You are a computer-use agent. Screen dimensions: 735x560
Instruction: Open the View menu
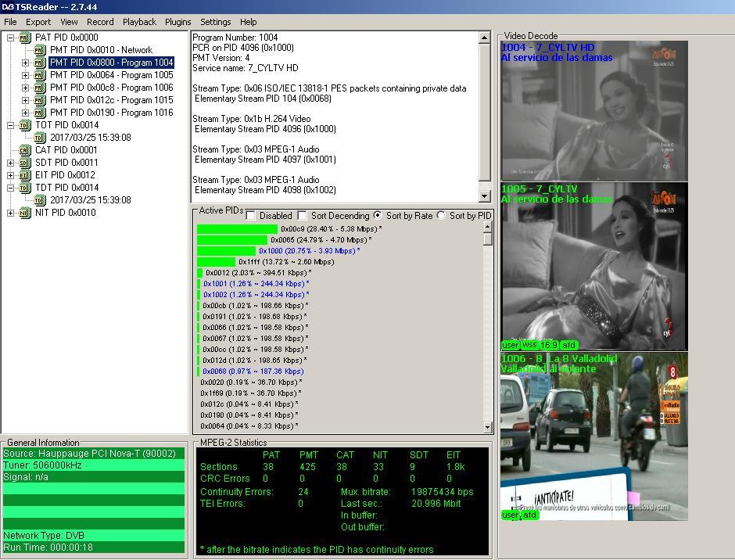69,22
